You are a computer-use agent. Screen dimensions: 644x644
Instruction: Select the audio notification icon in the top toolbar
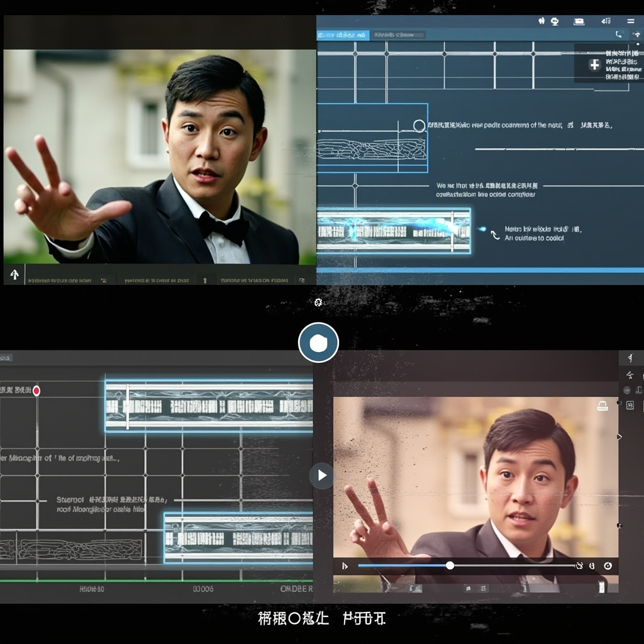tap(606, 21)
